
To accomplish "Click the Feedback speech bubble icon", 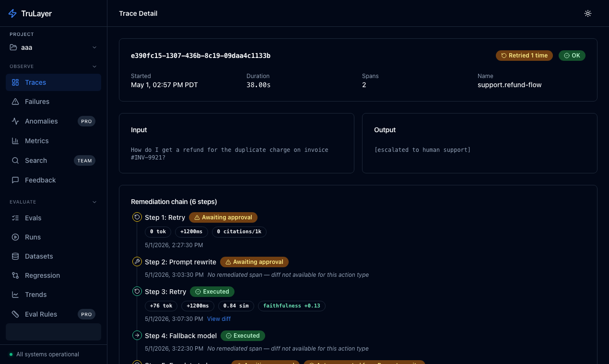I will point(15,180).
